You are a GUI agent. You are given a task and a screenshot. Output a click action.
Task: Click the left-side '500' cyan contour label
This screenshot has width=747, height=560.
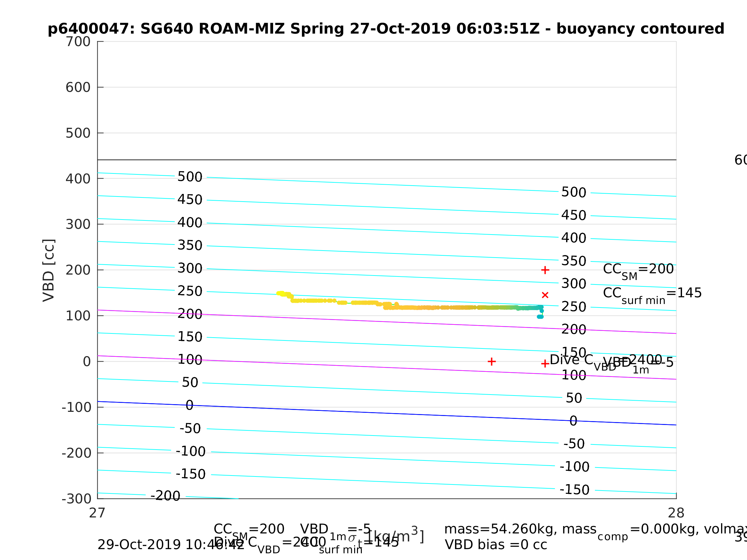pyautogui.click(x=190, y=177)
